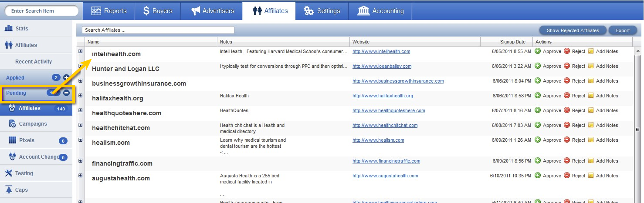
Task: Expand the Applied section with the plus button
Action: pyautogui.click(x=66, y=78)
